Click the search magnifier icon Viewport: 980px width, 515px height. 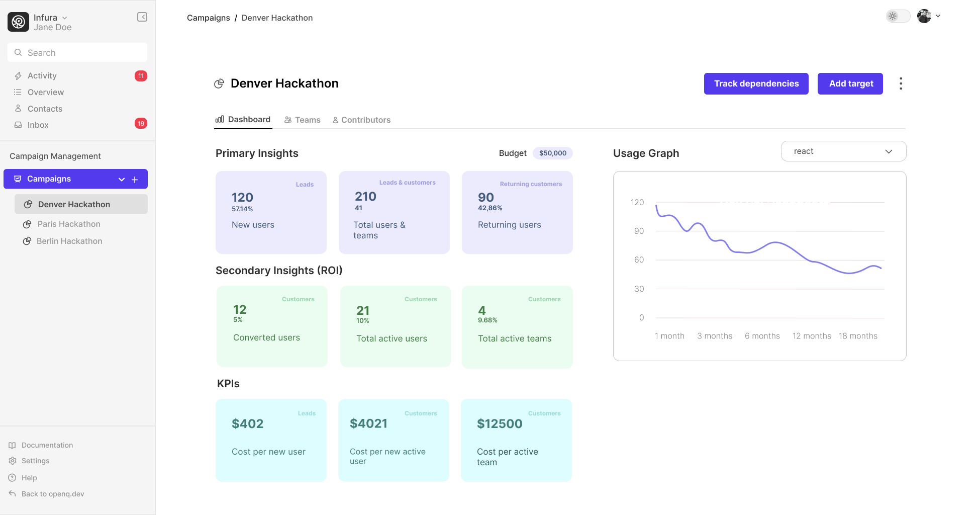coord(18,52)
